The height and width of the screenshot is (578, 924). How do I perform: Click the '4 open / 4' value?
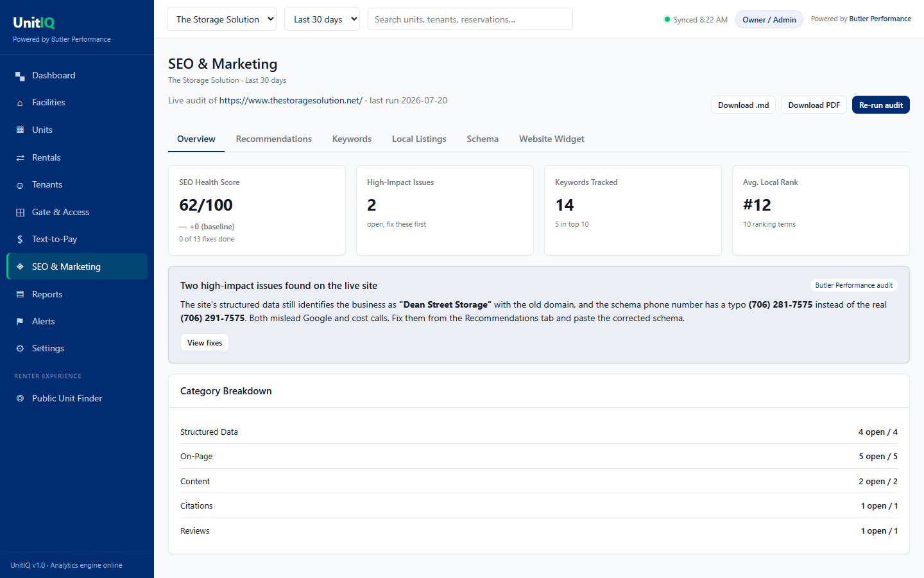878,432
